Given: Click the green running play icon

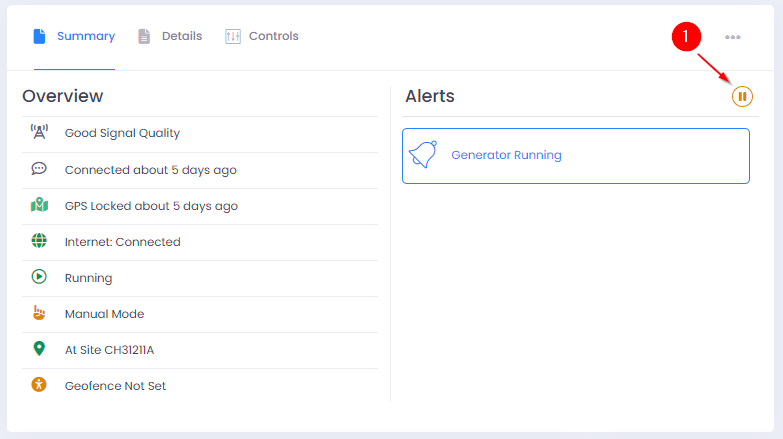Looking at the screenshot, I should [x=39, y=277].
